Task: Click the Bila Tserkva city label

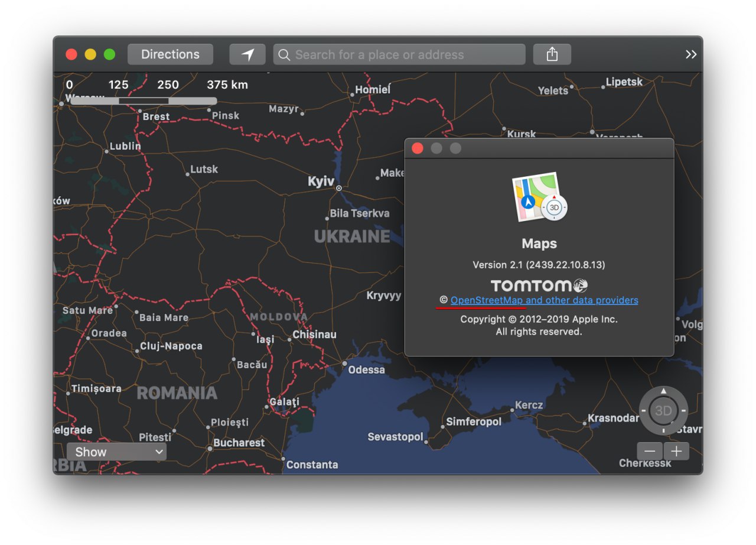Action: [360, 213]
